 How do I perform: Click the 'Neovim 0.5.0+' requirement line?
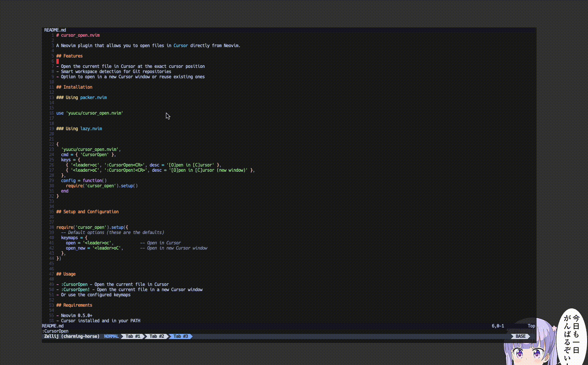coord(74,315)
